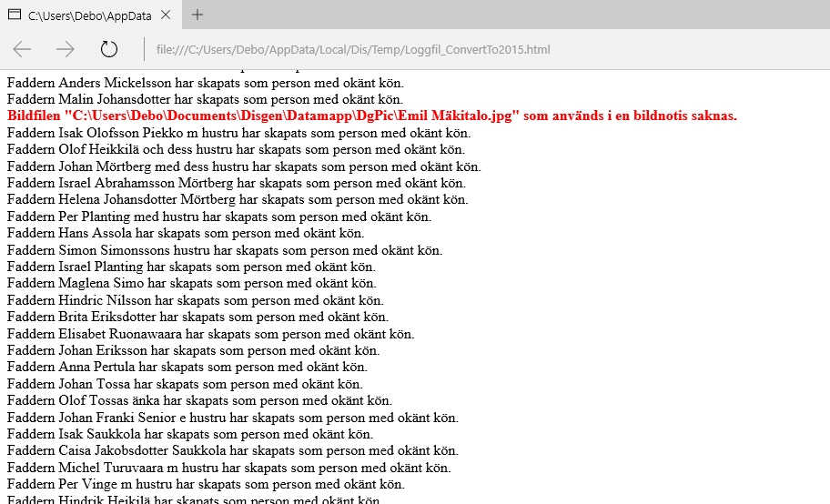830x504 pixels.
Task: Reload the page with Refresh icon
Action: pyautogui.click(x=108, y=49)
